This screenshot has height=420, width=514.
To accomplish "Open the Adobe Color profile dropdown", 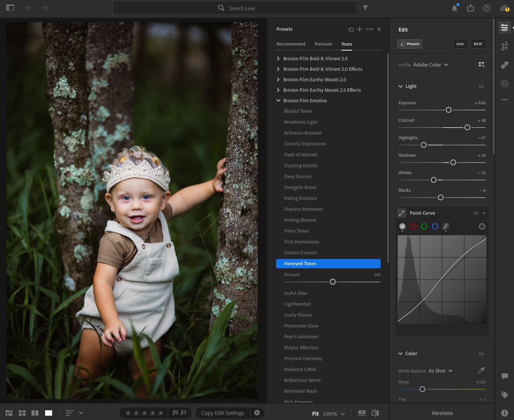I will coord(430,65).
